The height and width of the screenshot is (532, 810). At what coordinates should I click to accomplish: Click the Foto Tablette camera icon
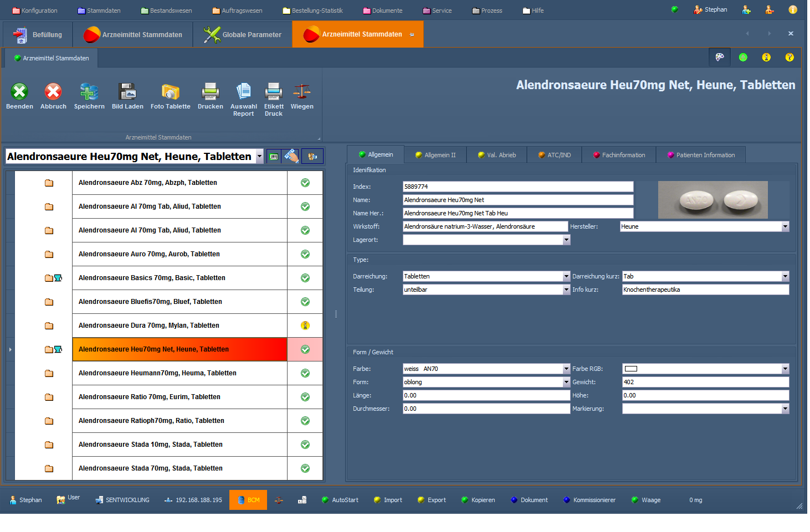(x=170, y=92)
